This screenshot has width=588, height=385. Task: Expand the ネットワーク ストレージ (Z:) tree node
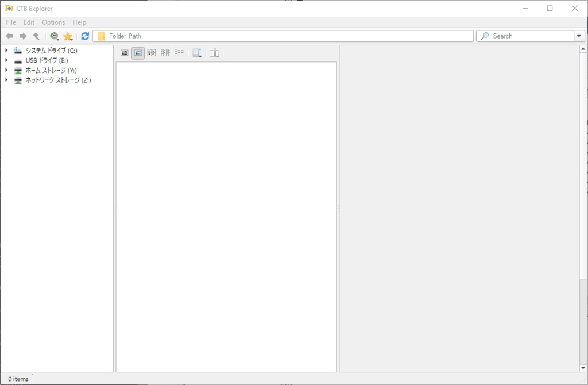[x=6, y=79]
